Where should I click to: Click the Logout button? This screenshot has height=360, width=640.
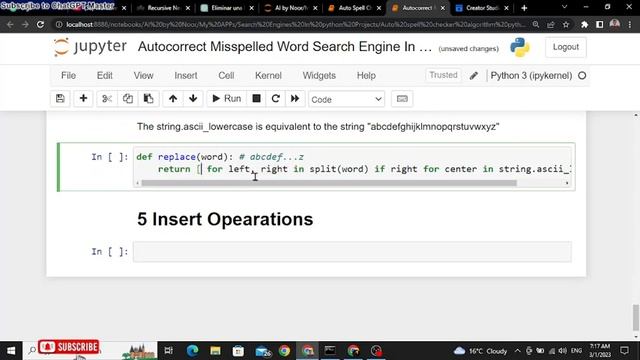tap(566, 47)
